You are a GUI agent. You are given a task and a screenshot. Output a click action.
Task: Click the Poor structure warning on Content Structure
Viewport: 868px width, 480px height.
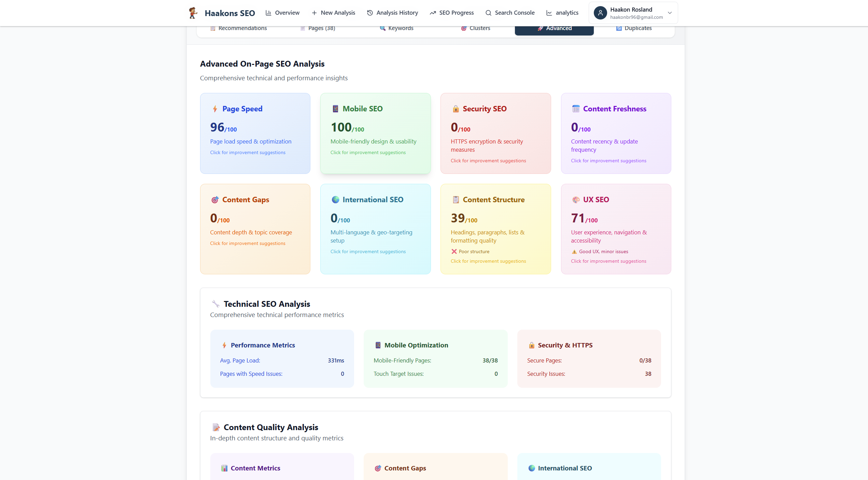pos(470,251)
